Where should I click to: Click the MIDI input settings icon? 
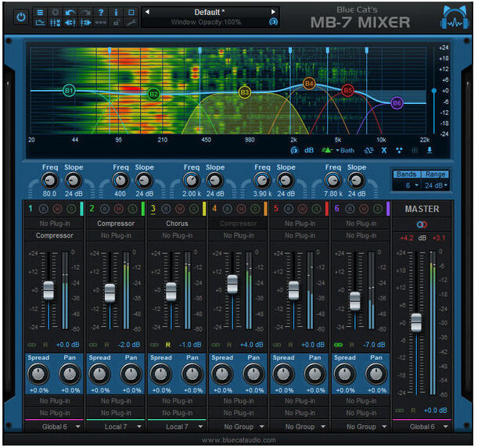point(70,23)
